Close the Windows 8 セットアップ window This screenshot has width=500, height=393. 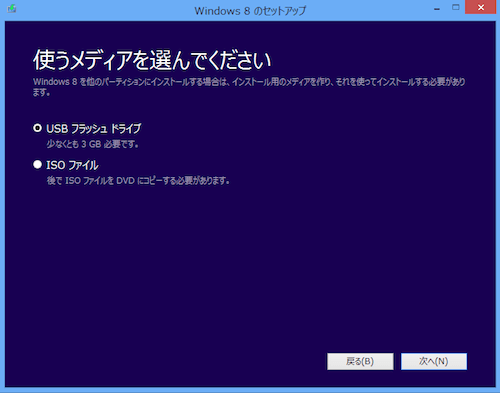tap(480, 7)
